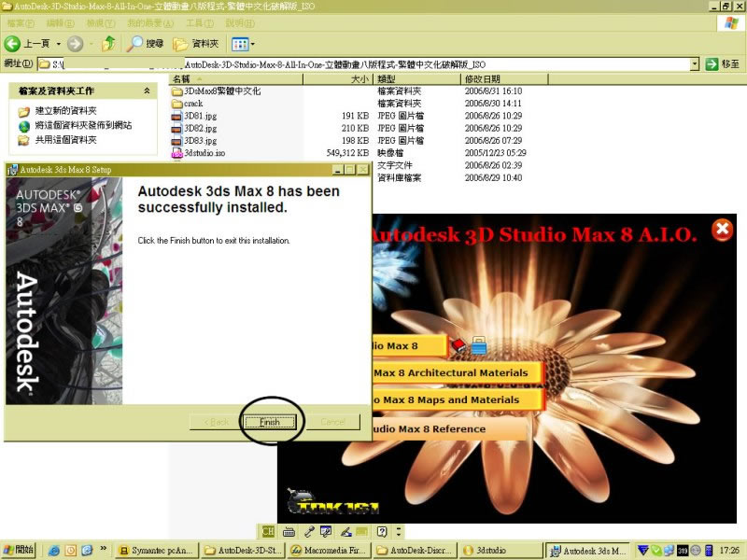Click the green up-one-level folder icon
747x560 pixels.
pos(108,44)
